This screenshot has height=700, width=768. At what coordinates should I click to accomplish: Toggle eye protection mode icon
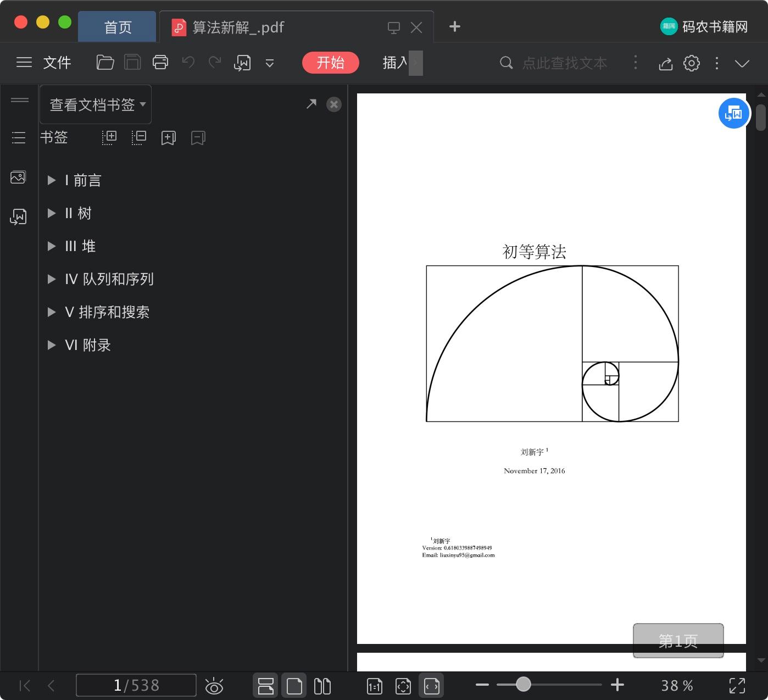[x=214, y=686]
